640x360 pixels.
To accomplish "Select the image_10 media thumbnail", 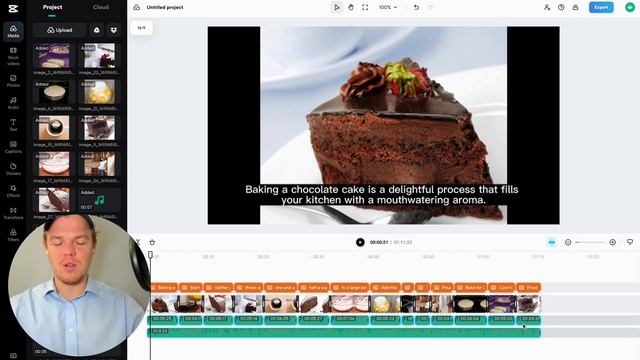I will tap(53, 128).
